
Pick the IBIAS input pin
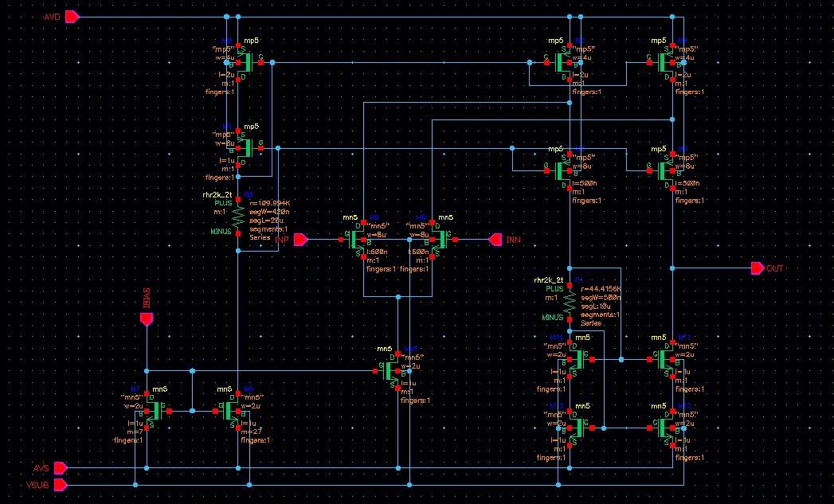tap(146, 319)
